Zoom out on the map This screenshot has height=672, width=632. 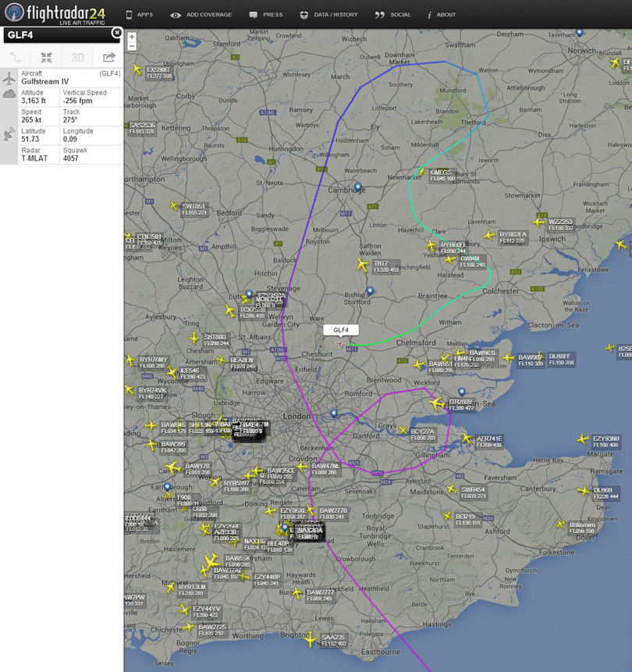pyautogui.click(x=132, y=46)
